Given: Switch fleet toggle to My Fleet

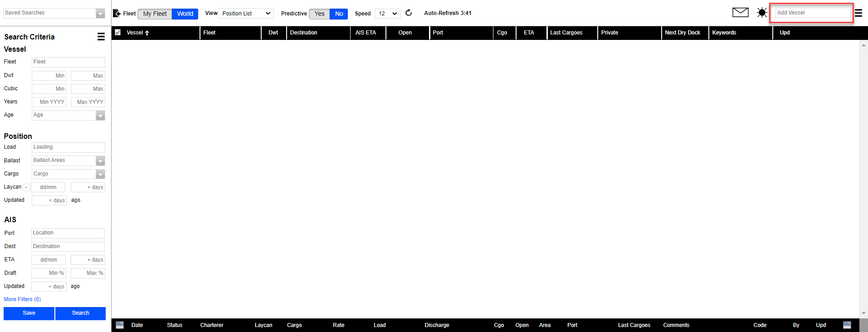Looking at the screenshot, I should [155, 14].
